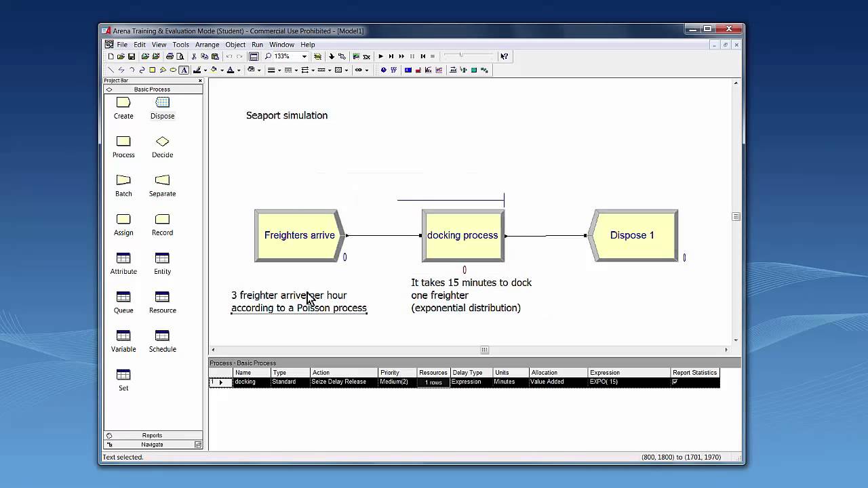Open the line color dropdown arrow
The height and width of the screenshot is (488, 868).
tap(205, 70)
